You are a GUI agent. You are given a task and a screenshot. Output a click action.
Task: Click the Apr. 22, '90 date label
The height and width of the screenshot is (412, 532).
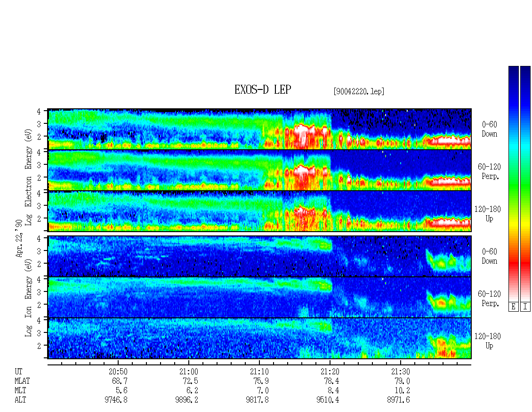click(x=19, y=239)
